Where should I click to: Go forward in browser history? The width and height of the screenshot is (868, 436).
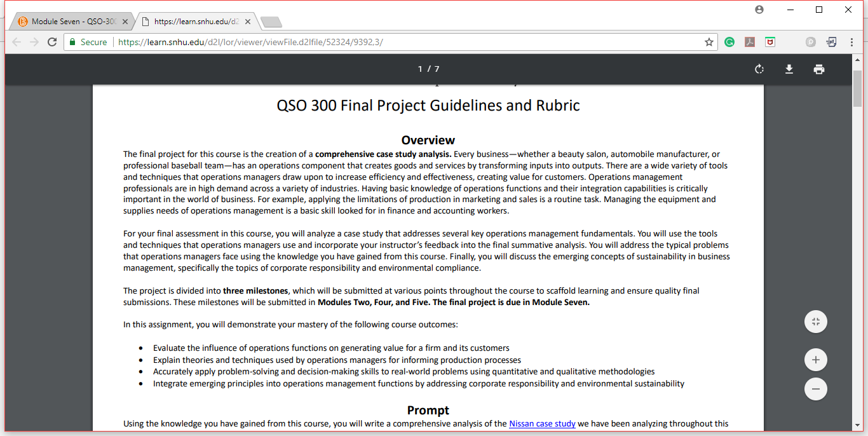(34, 42)
